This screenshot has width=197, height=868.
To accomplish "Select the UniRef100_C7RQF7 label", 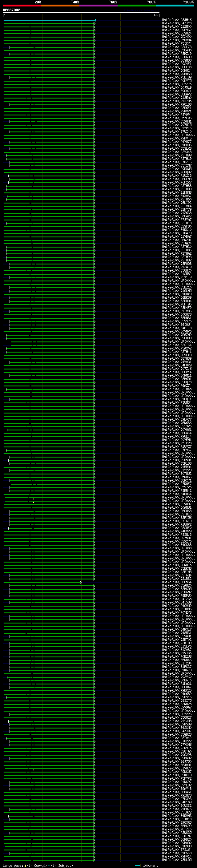I will 177,484.
